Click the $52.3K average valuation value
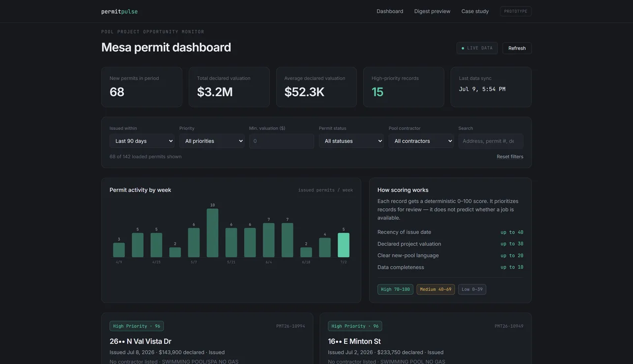Image resolution: width=633 pixels, height=364 pixels. pos(304,92)
